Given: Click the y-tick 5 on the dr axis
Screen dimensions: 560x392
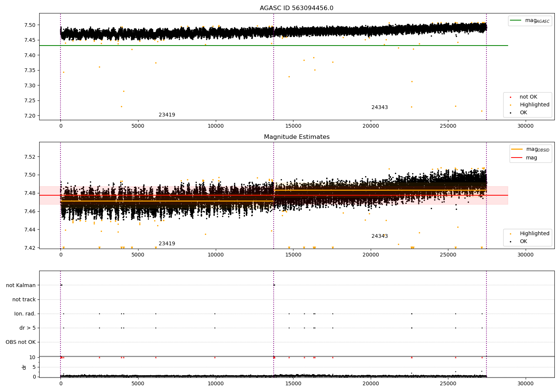Looking at the screenshot, I should [34, 367].
